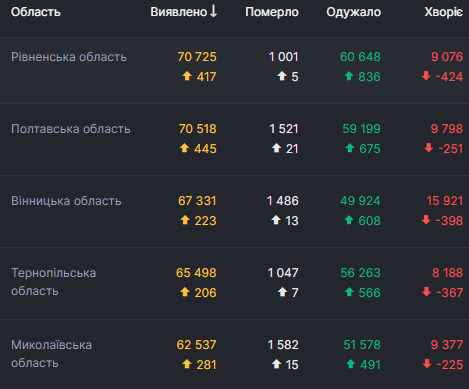Select detected count 67 331
Viewport: 469px width, 389px height.
(197, 201)
